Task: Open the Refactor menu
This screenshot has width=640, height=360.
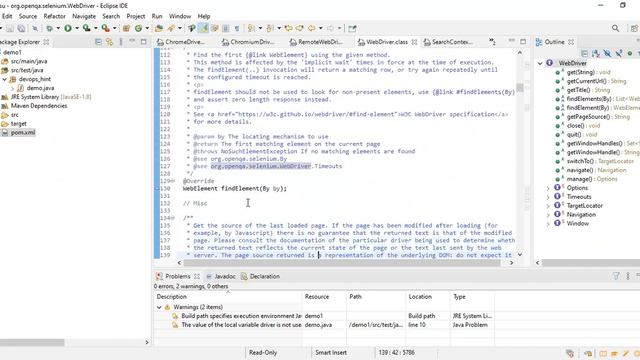Action: click(x=54, y=16)
